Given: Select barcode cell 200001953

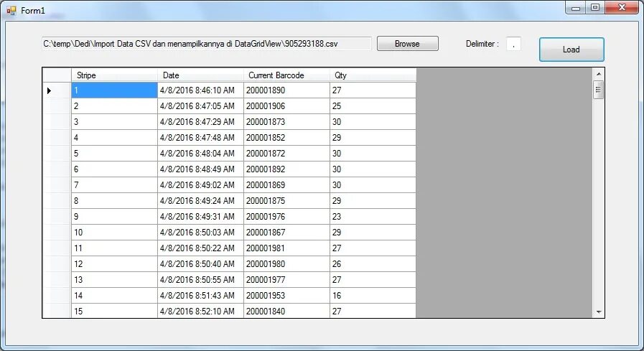Looking at the screenshot, I should [x=286, y=296].
